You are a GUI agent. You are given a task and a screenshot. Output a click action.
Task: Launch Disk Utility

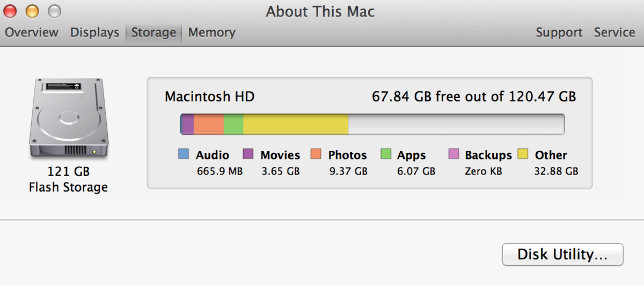click(562, 254)
